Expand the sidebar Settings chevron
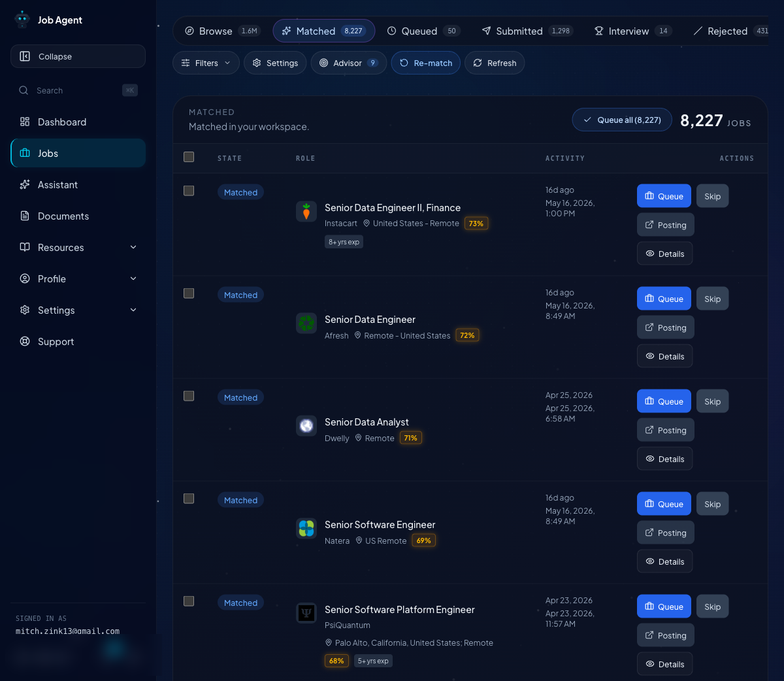The height and width of the screenshot is (681, 784). coord(133,310)
